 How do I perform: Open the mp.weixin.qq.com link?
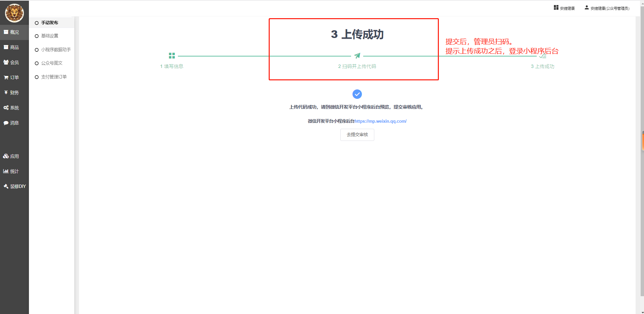pyautogui.click(x=380, y=121)
